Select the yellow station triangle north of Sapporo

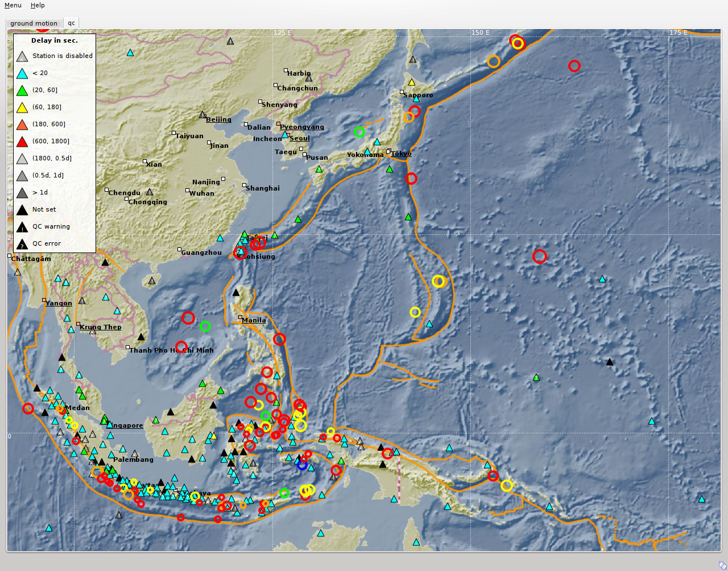(x=412, y=82)
